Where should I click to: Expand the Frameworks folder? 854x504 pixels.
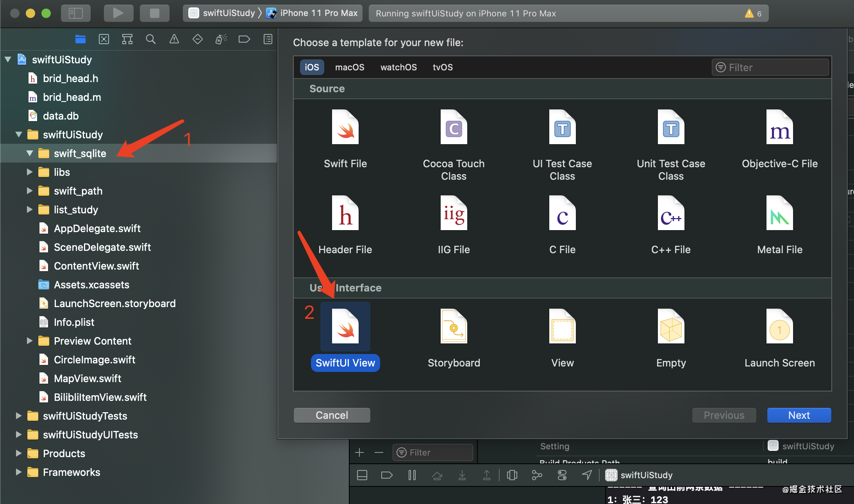pyautogui.click(x=19, y=472)
